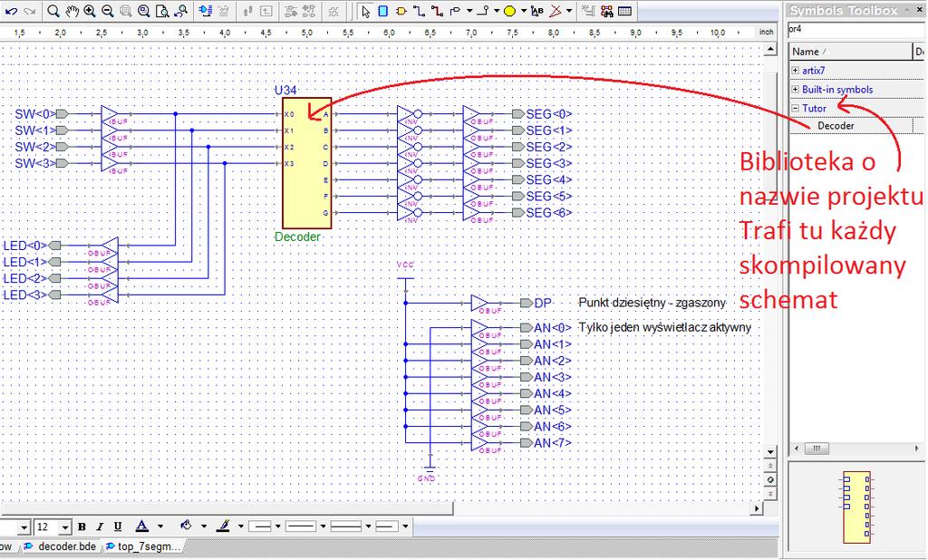928x560 pixels.
Task: Open the global connector dropdown arrow
Action: (x=524, y=11)
